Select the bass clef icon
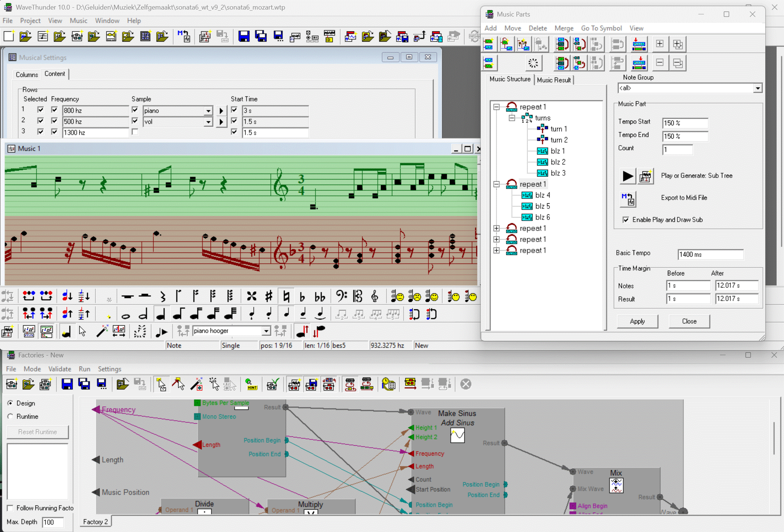 tap(341, 296)
